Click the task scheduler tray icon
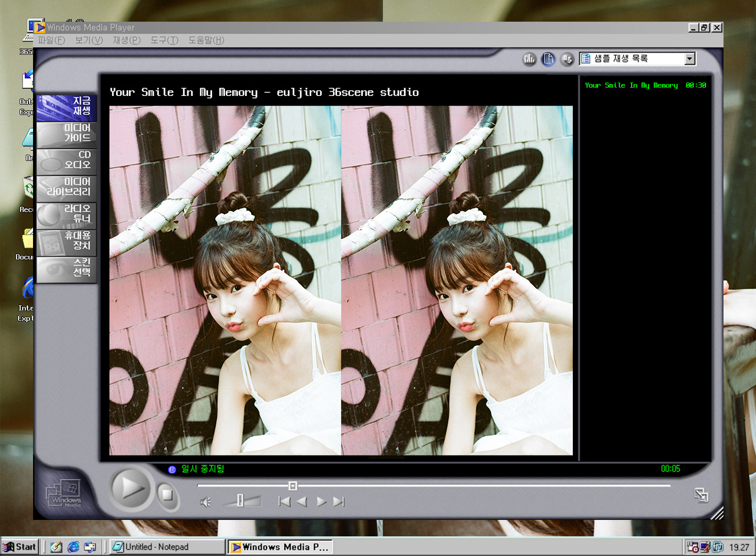The height and width of the screenshot is (556, 756). [x=693, y=547]
